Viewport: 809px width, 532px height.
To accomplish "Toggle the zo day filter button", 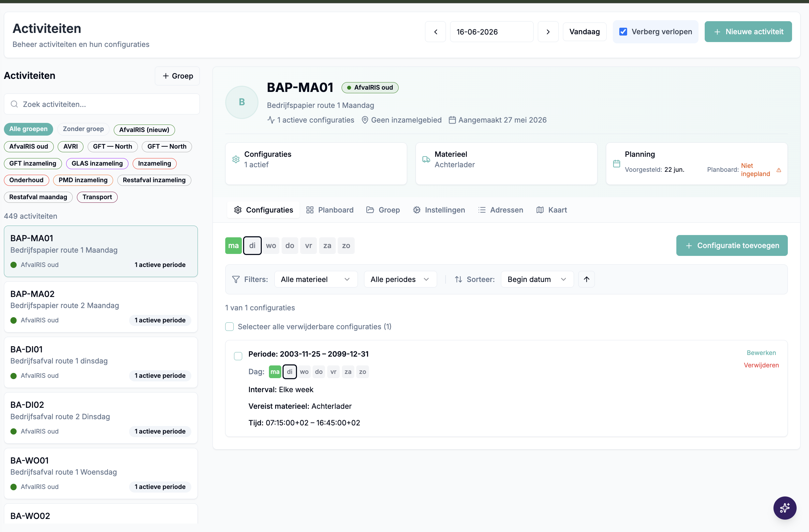I will click(x=346, y=245).
